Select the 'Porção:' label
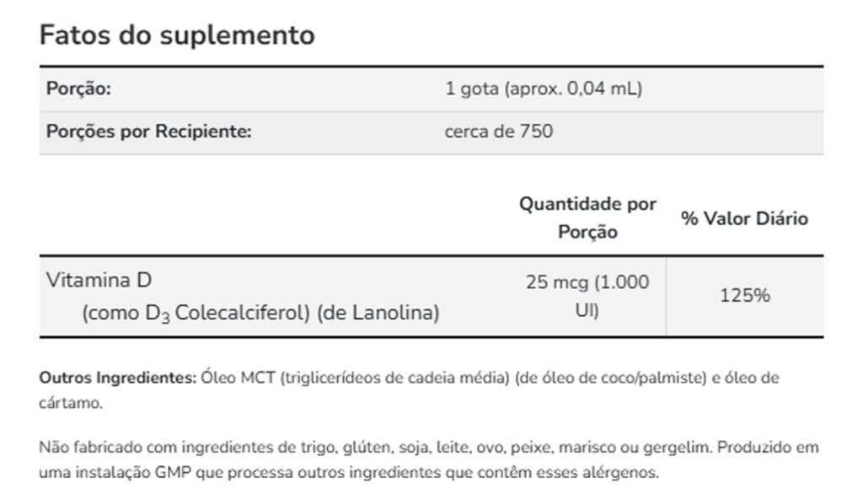The image size is (863, 504). [78, 88]
